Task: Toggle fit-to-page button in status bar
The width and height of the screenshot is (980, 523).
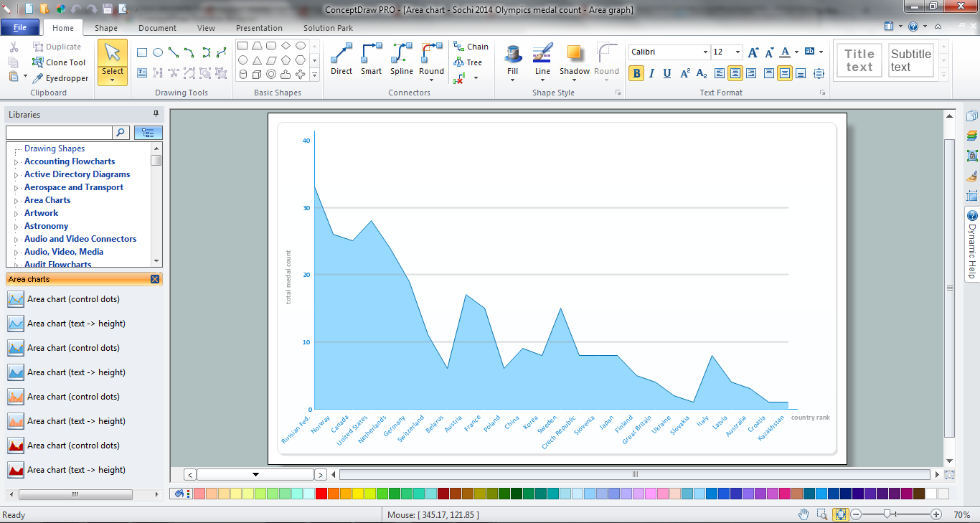Action: [840, 514]
